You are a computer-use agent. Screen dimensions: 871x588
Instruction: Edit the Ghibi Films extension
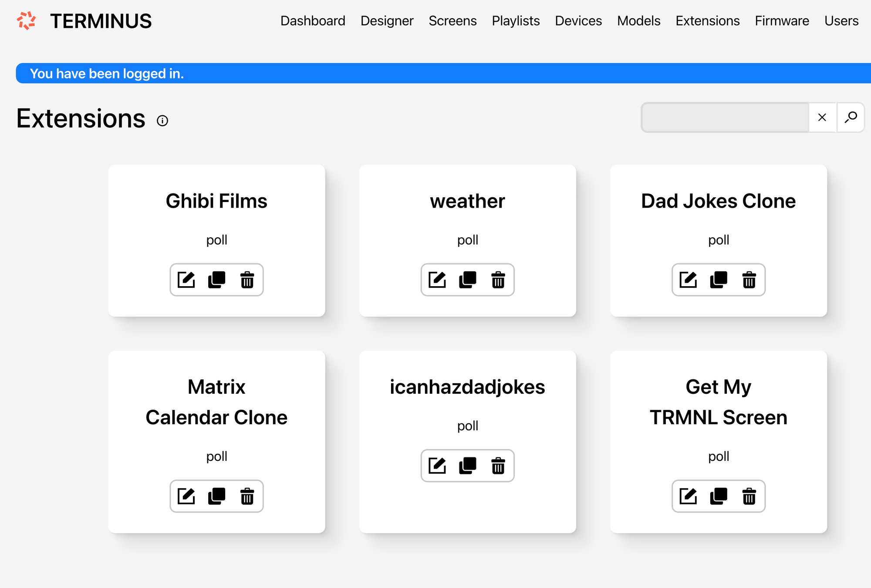point(186,280)
